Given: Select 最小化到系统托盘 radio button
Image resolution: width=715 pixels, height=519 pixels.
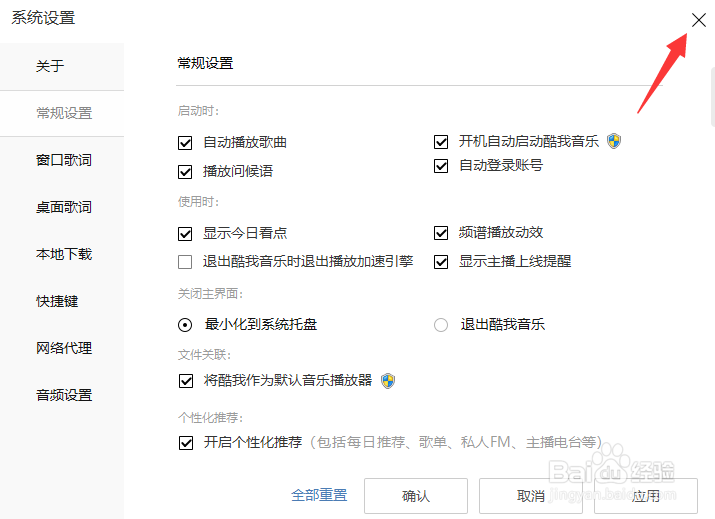Looking at the screenshot, I should pos(185,325).
